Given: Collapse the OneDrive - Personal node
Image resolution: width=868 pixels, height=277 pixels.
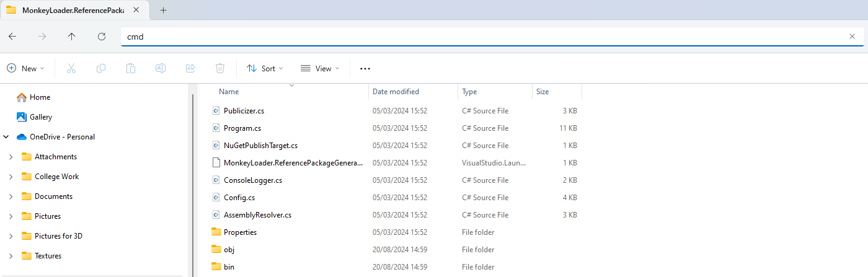Looking at the screenshot, I should (6, 137).
